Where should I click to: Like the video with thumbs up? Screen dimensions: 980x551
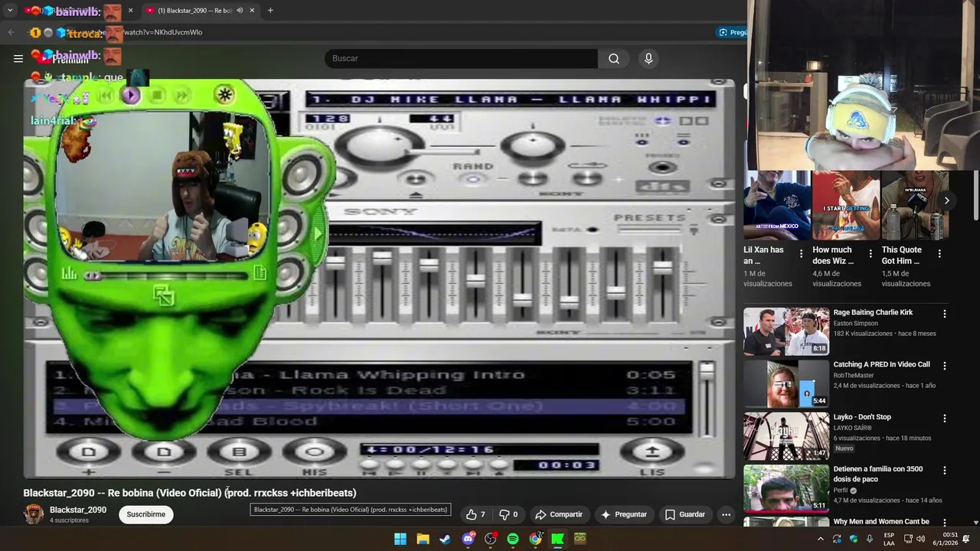point(475,514)
